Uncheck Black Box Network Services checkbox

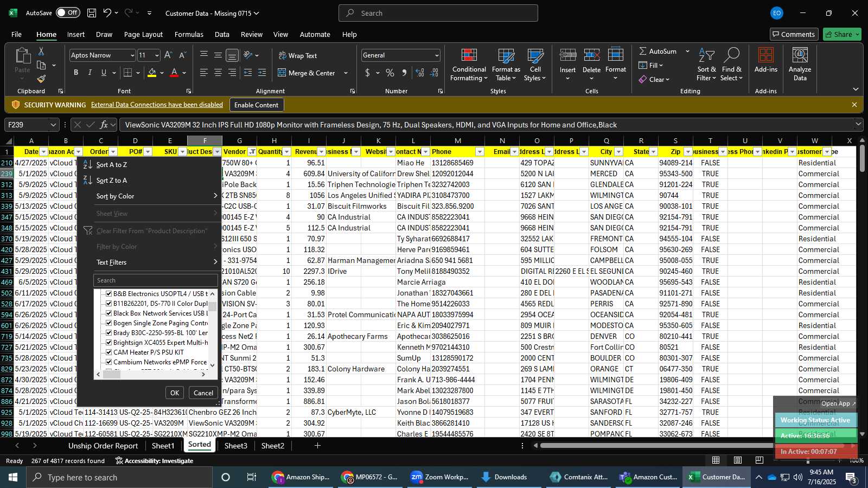click(x=108, y=313)
